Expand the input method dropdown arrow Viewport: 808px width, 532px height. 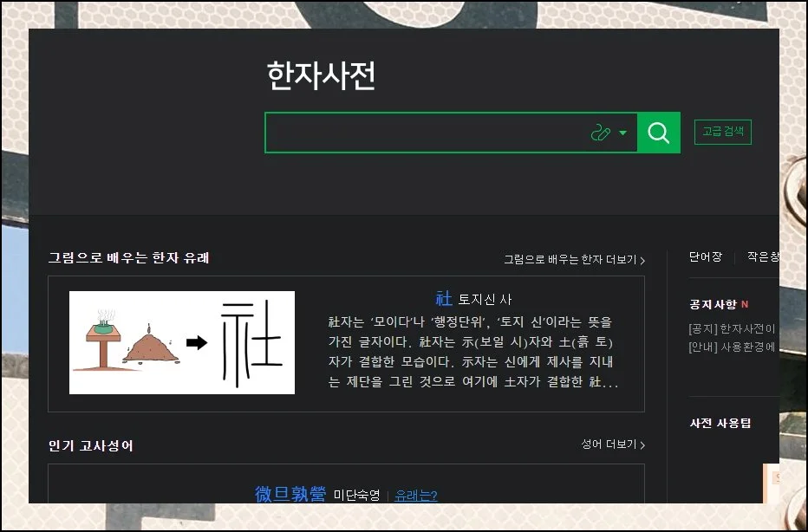click(x=622, y=133)
